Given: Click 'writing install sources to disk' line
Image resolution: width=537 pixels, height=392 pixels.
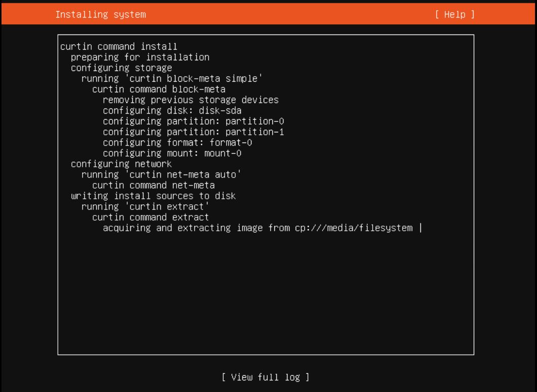Looking at the screenshot, I should (x=154, y=196).
